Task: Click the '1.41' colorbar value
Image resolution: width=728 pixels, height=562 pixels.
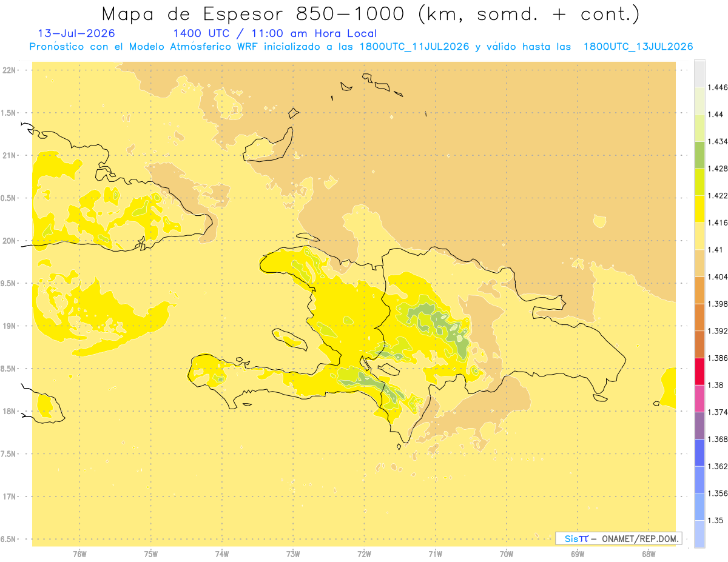Action: click(716, 249)
